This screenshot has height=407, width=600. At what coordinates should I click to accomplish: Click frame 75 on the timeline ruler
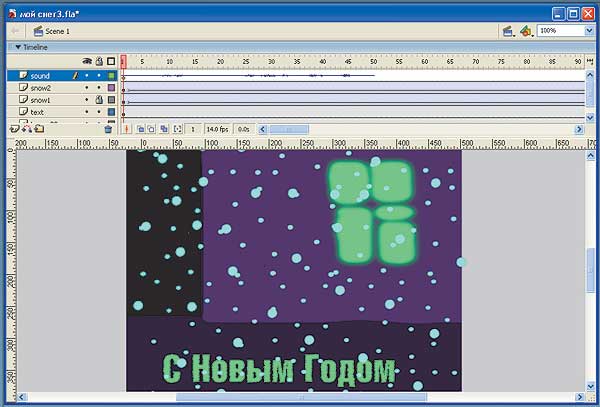pos(501,62)
